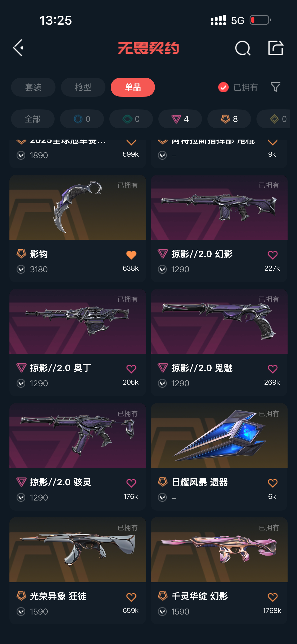This screenshot has height=644, width=297.
Task: Unlike the 影钩 knife filled heart
Action: pyautogui.click(x=131, y=255)
